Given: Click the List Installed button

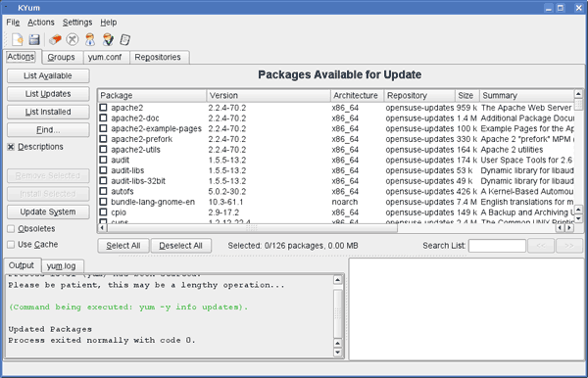Looking at the screenshot, I should pos(48,112).
